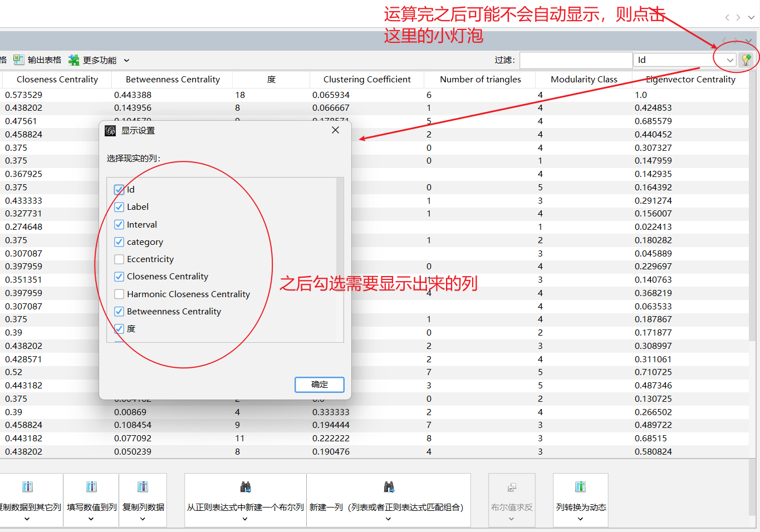Toggle the category column checkbox
760x532 pixels.
coord(119,242)
